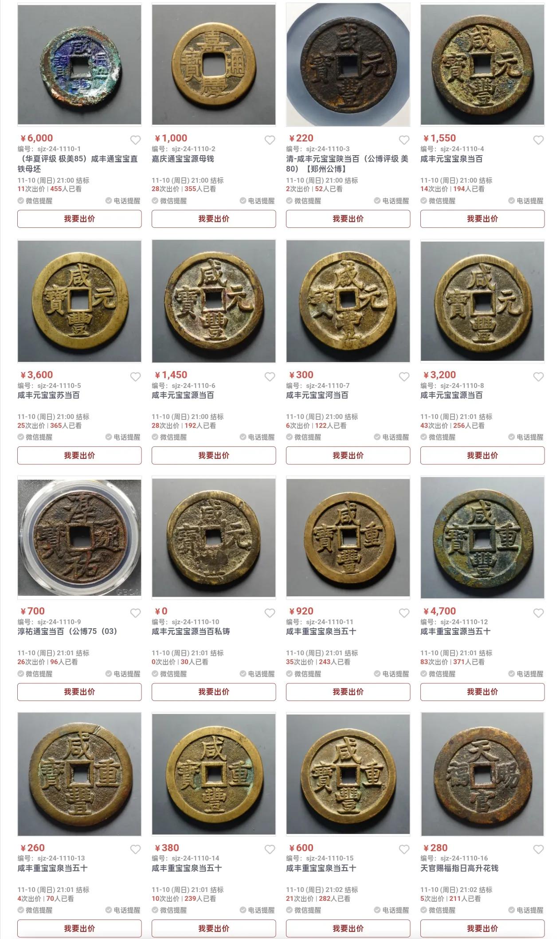Image resolution: width=560 pixels, height=939 pixels.
Task: Click heart icon for 嘉庆通宝宝源母钱
Action: pos(270,140)
